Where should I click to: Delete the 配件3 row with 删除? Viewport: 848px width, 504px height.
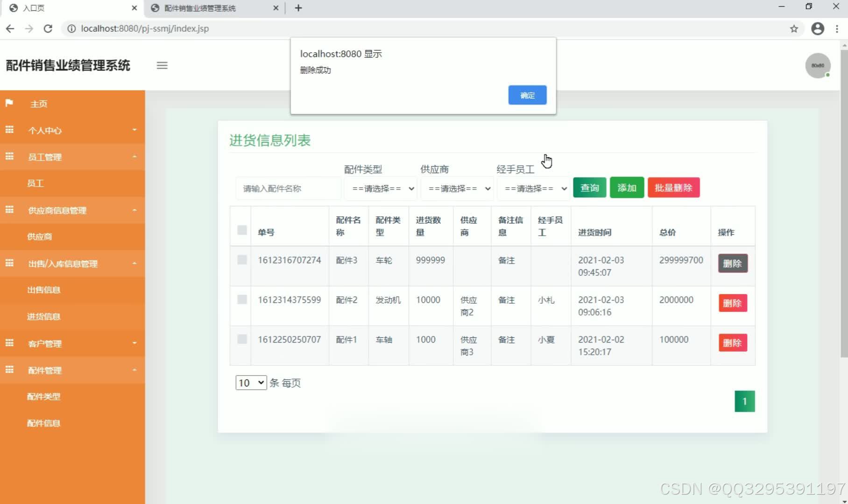[x=732, y=263]
